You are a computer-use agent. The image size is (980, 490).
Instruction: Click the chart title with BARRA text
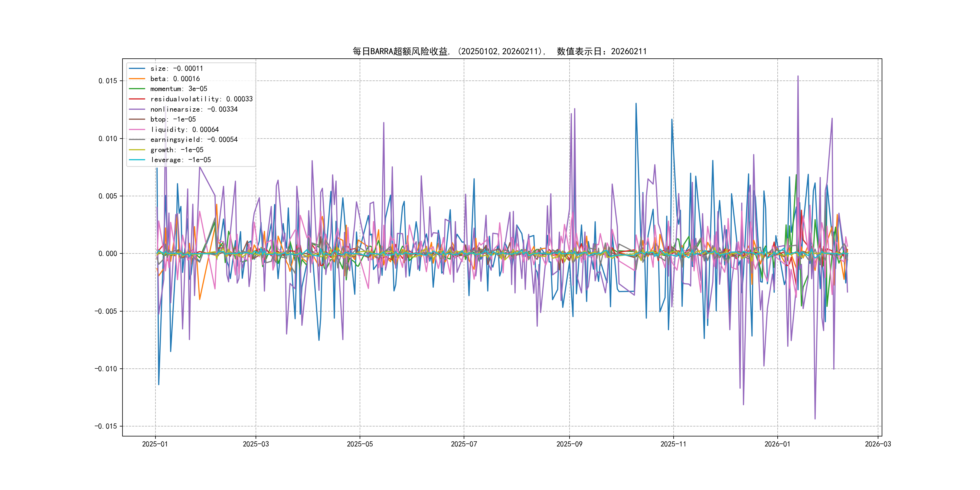click(499, 51)
